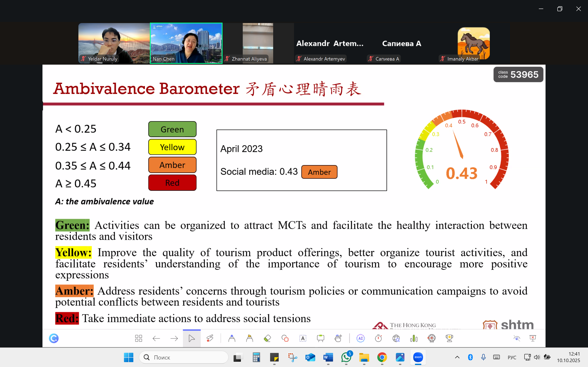Select the laser pointer tool

210,338
